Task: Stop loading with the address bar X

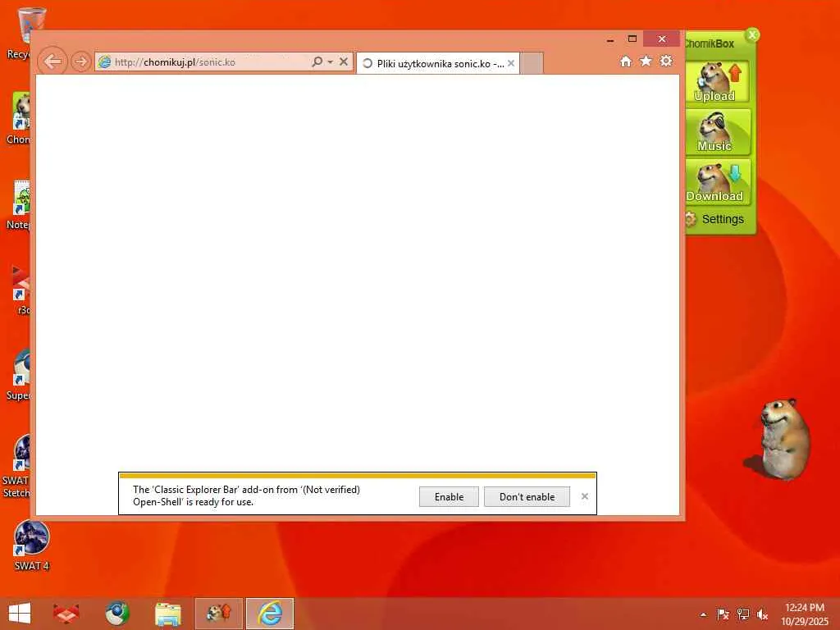Action: coord(344,62)
